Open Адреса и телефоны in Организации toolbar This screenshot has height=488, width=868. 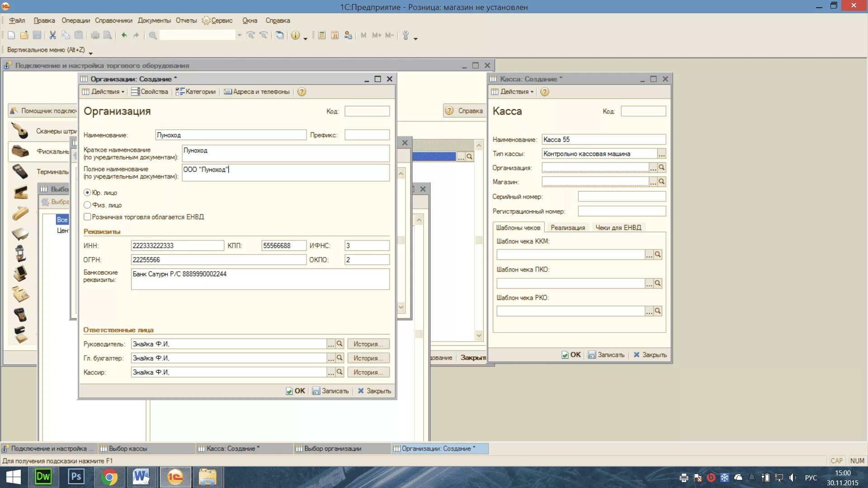(x=257, y=92)
